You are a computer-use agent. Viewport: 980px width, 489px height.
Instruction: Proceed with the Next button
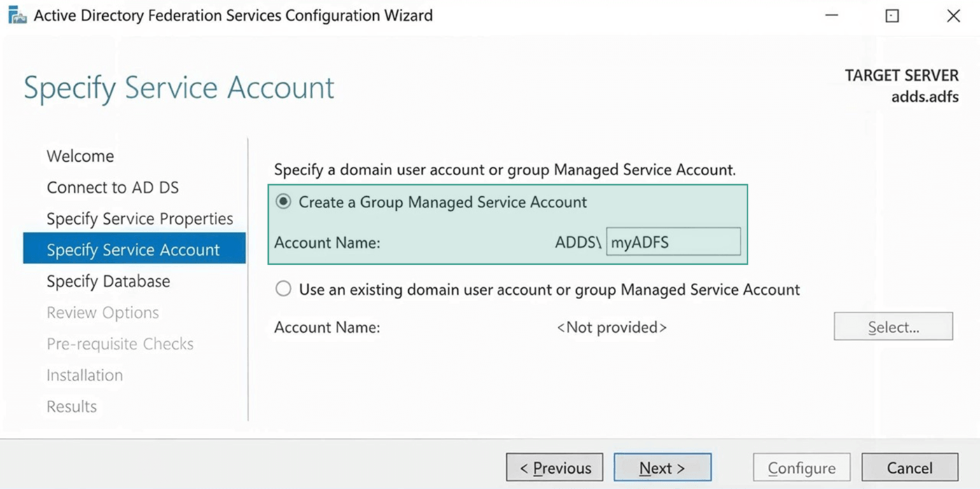(x=662, y=468)
